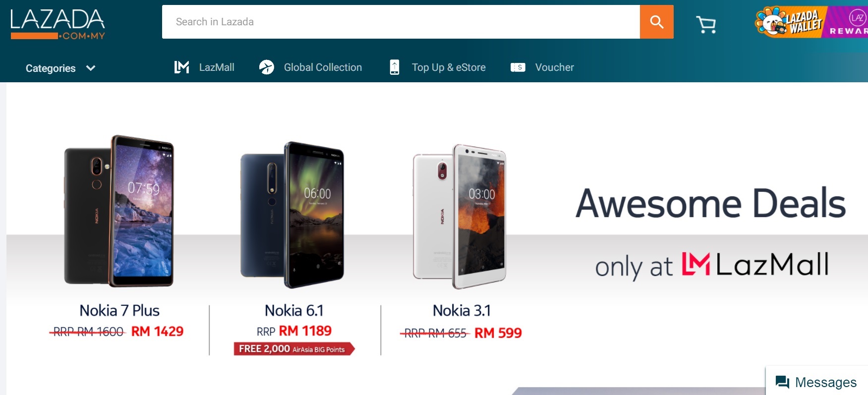
Task: Click the Messages chat bubble icon
Action: (782, 382)
